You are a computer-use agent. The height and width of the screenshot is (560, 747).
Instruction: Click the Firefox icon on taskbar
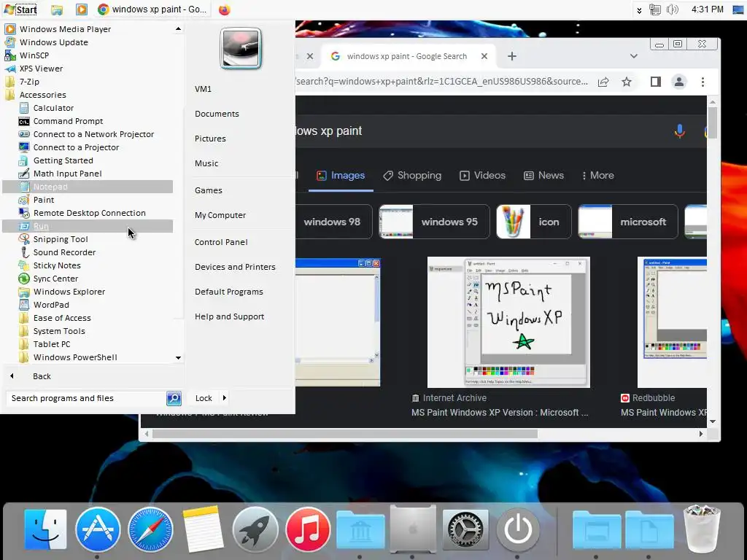coord(225,9)
